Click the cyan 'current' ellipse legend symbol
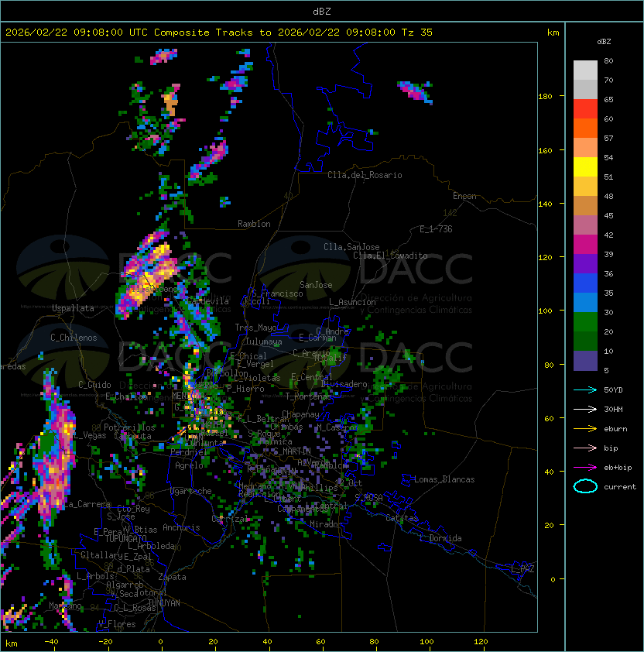644x652 pixels. (x=585, y=486)
